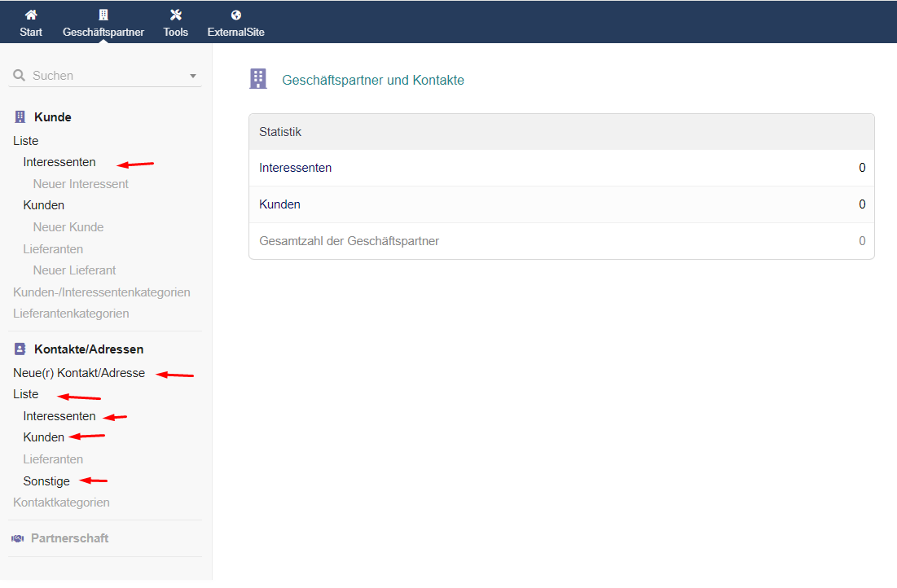Open Kontaktkategorien
The image size is (897, 588).
pos(61,502)
